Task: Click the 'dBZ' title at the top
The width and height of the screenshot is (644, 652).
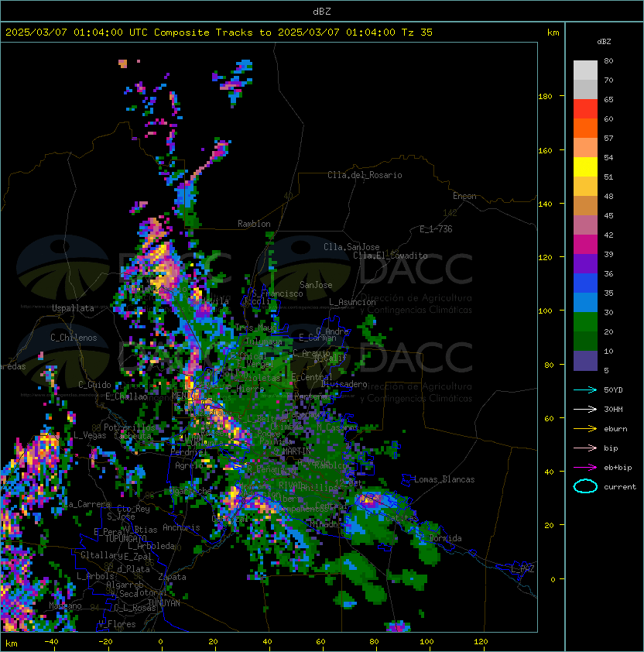Action: [x=322, y=12]
